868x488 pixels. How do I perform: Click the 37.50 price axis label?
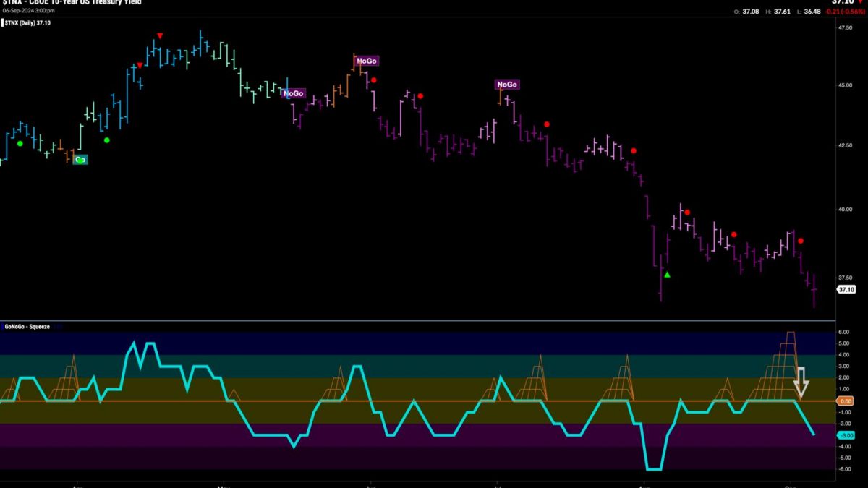(x=846, y=277)
